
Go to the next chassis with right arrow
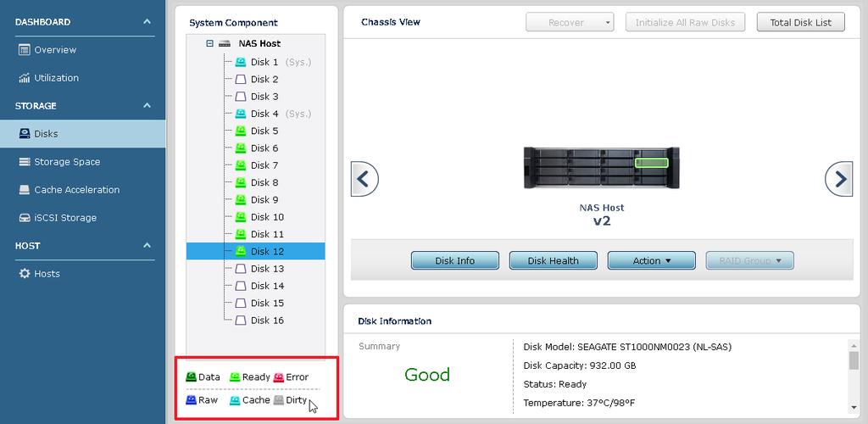click(839, 179)
